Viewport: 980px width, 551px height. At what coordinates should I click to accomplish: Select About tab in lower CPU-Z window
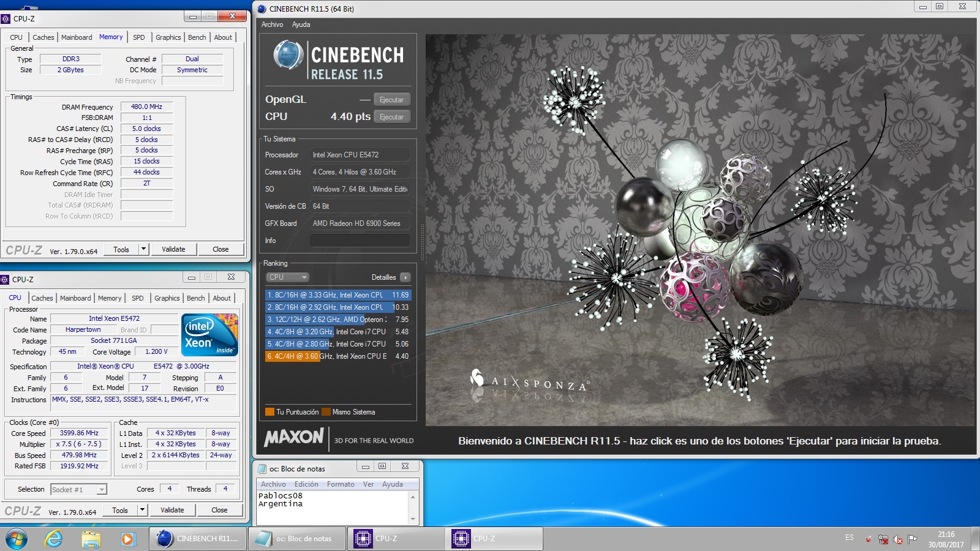click(222, 298)
